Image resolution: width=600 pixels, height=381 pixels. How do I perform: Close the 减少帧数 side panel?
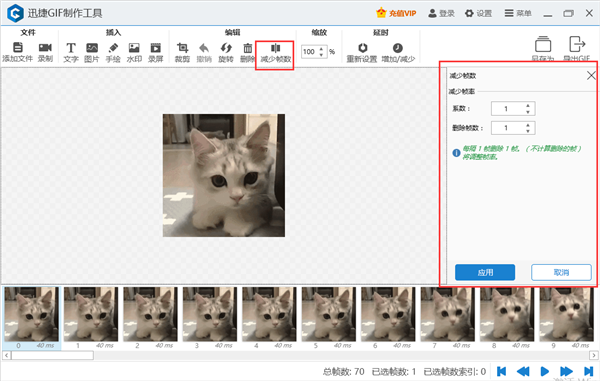point(591,75)
